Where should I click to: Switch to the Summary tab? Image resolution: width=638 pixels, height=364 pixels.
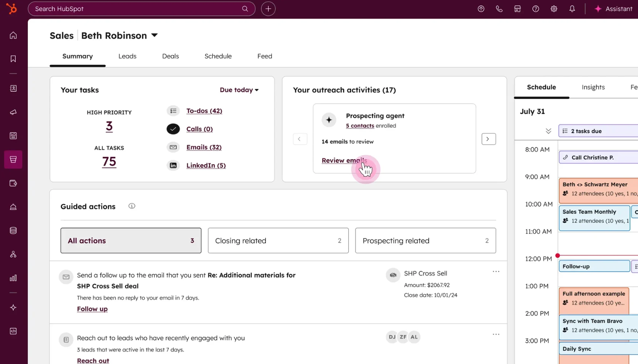77,56
